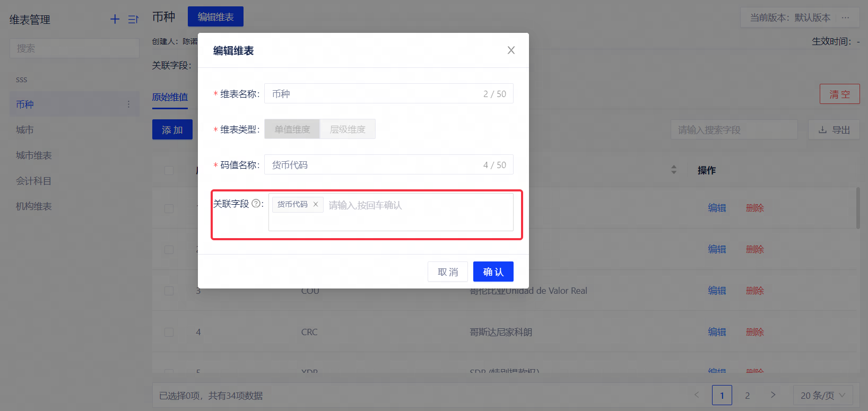The image size is (868, 411).
Task: Click the sort arrows in the table header
Action: (674, 170)
